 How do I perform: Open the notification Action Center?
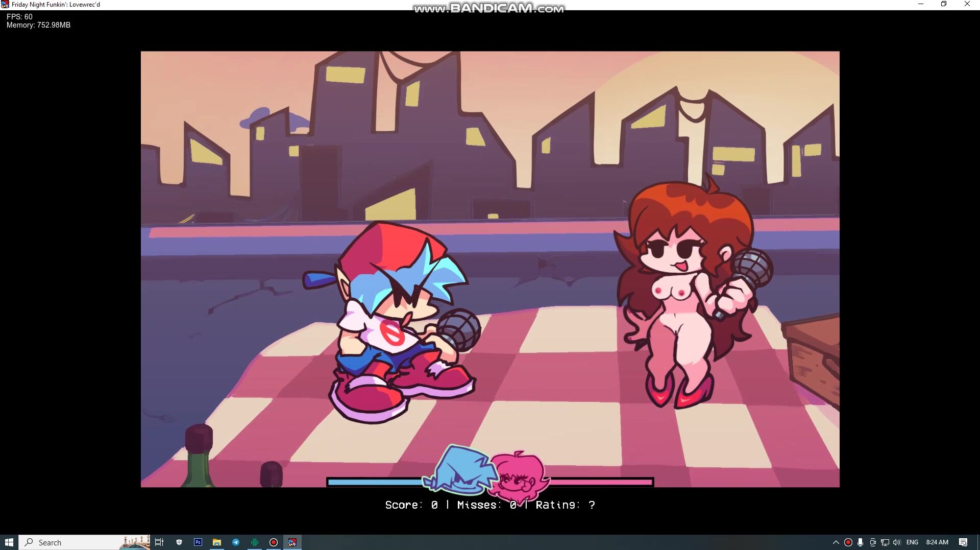[963, 542]
